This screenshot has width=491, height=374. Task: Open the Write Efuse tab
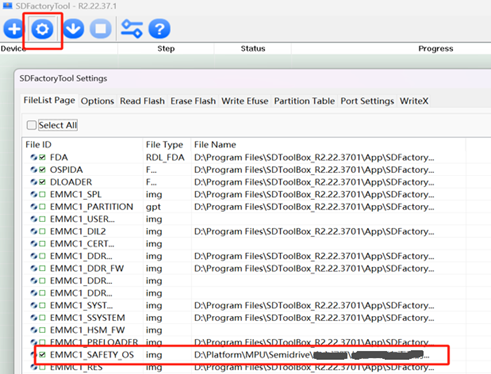click(x=245, y=101)
